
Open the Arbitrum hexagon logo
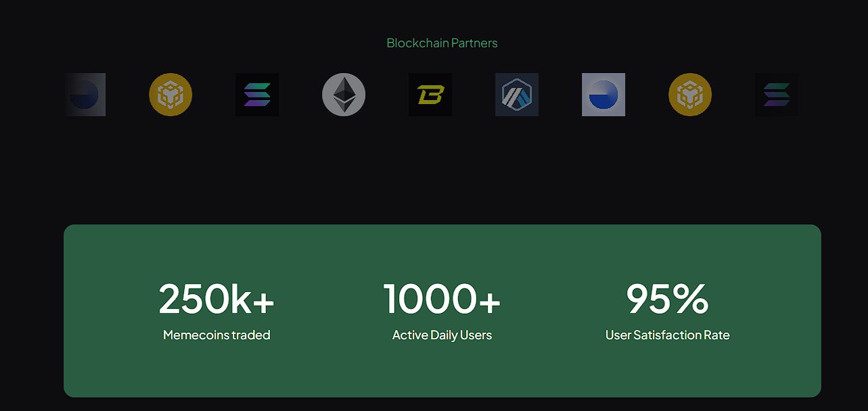(x=517, y=95)
